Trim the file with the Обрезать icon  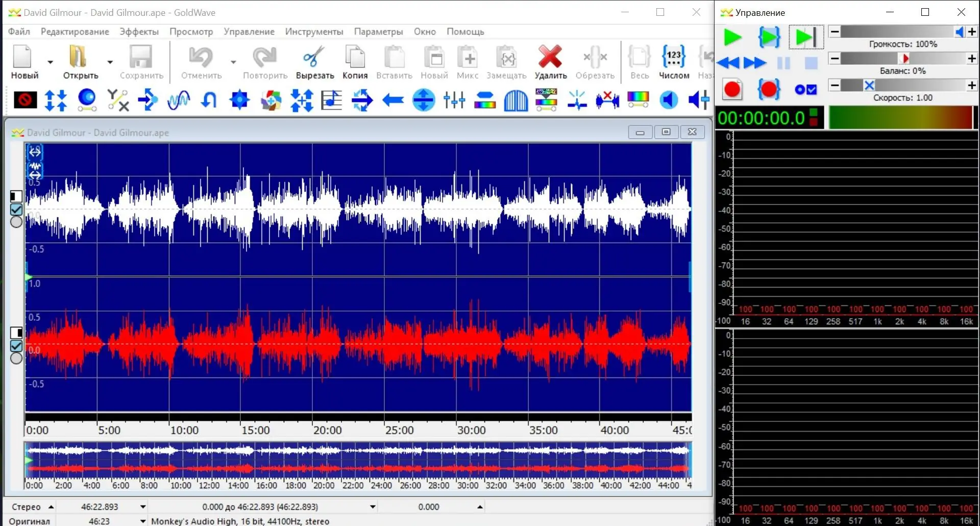[595, 61]
